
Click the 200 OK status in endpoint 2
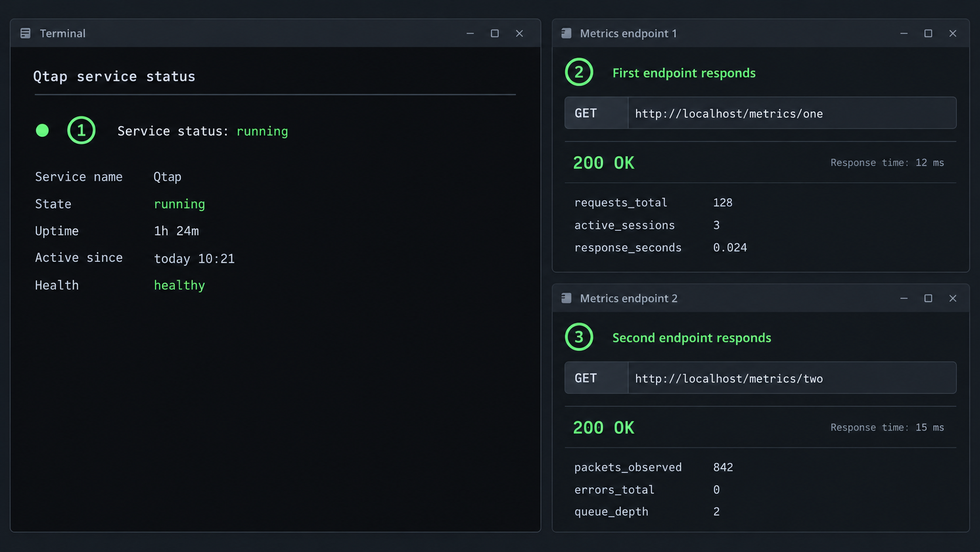(x=604, y=428)
